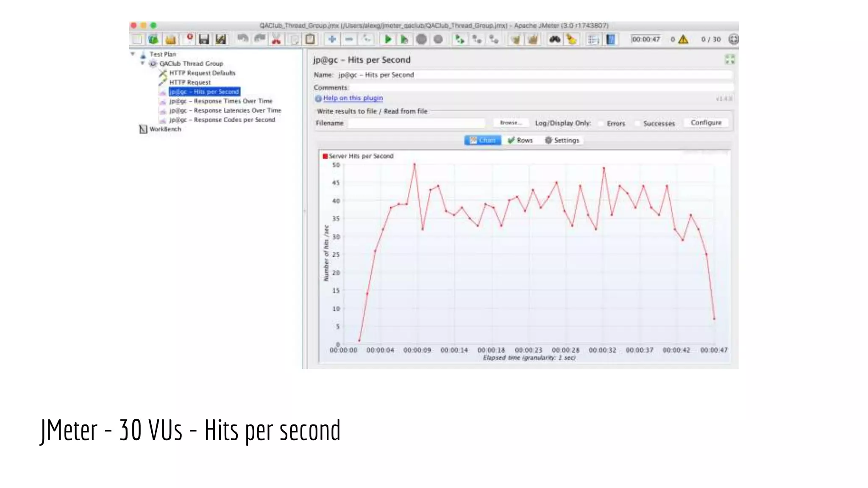Click Remote Shutdown All icon

click(494, 39)
